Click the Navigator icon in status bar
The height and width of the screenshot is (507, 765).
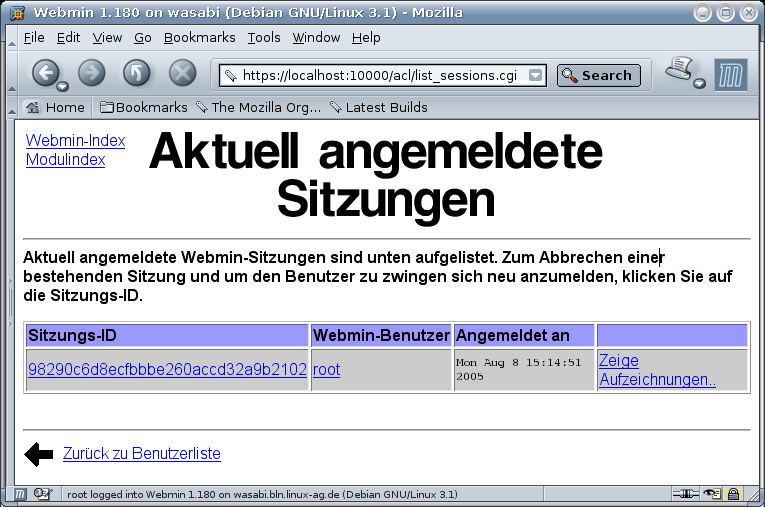pyautogui.click(x=20, y=494)
